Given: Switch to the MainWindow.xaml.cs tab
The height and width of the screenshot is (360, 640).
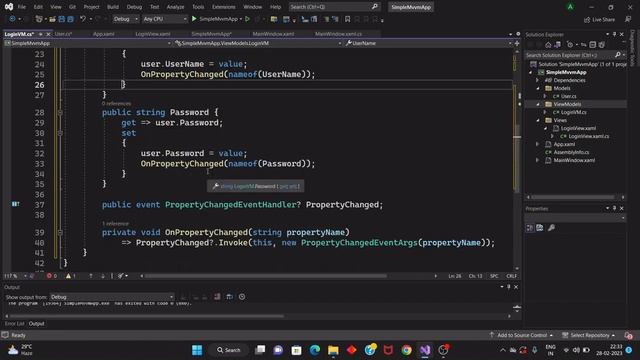Looking at the screenshot, I should [338, 34].
